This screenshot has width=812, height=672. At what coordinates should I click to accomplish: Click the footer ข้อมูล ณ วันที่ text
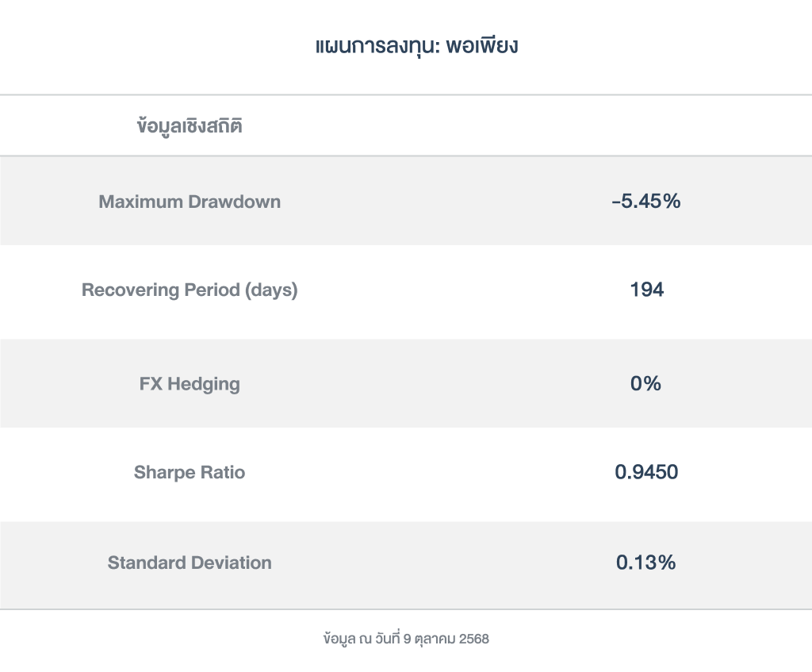(362, 639)
